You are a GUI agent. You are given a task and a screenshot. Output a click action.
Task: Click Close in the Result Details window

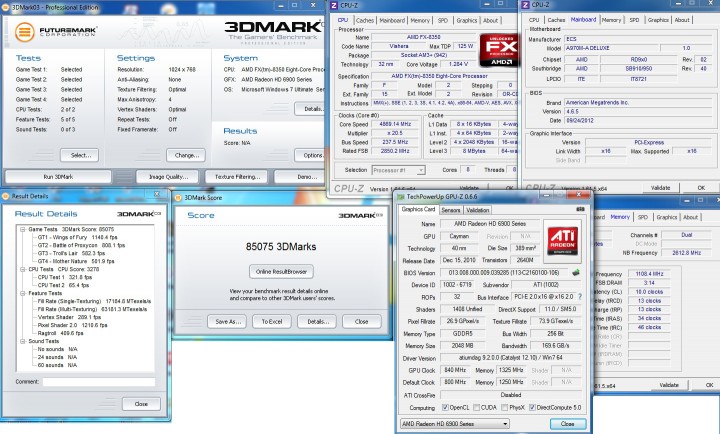point(141,404)
